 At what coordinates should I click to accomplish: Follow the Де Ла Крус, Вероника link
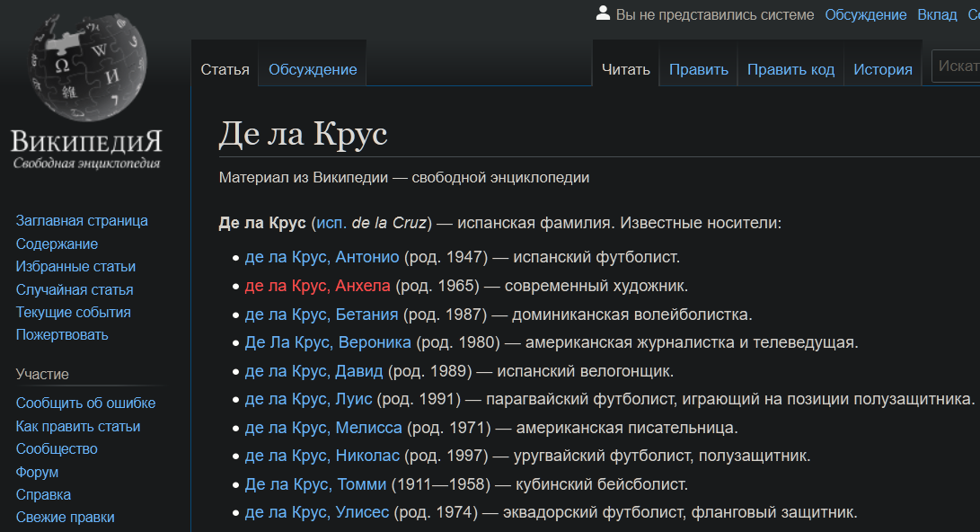pyautogui.click(x=328, y=342)
